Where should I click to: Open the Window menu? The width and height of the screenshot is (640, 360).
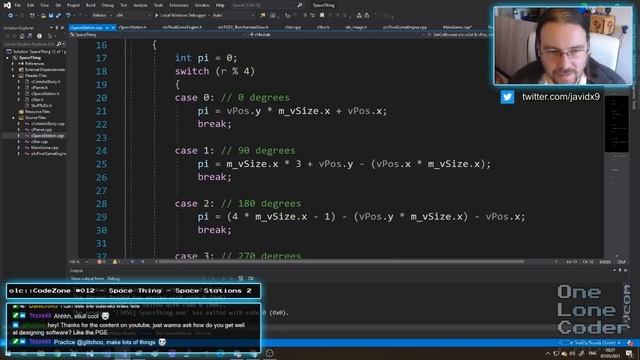point(202,5)
